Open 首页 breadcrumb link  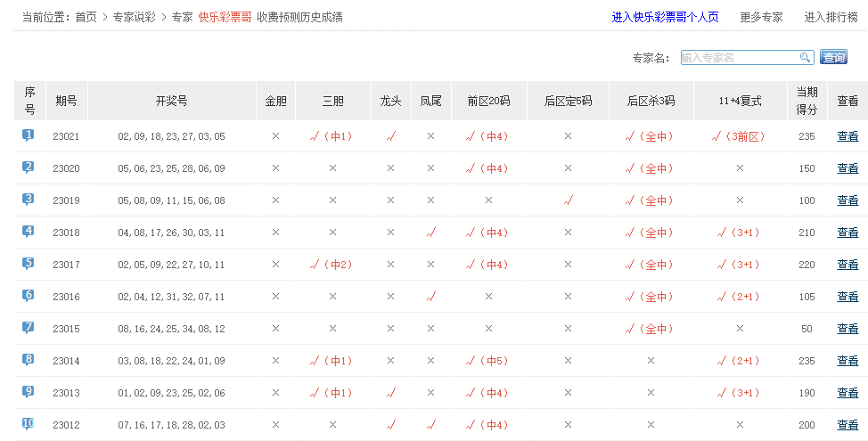[x=86, y=17]
